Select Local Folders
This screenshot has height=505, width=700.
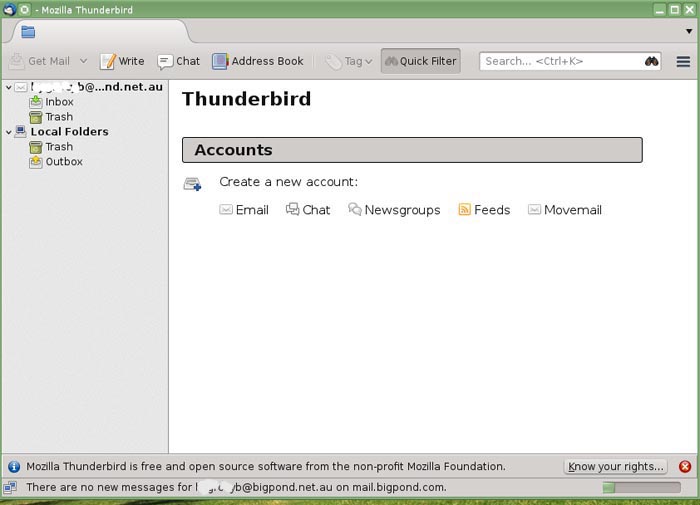[x=69, y=132]
